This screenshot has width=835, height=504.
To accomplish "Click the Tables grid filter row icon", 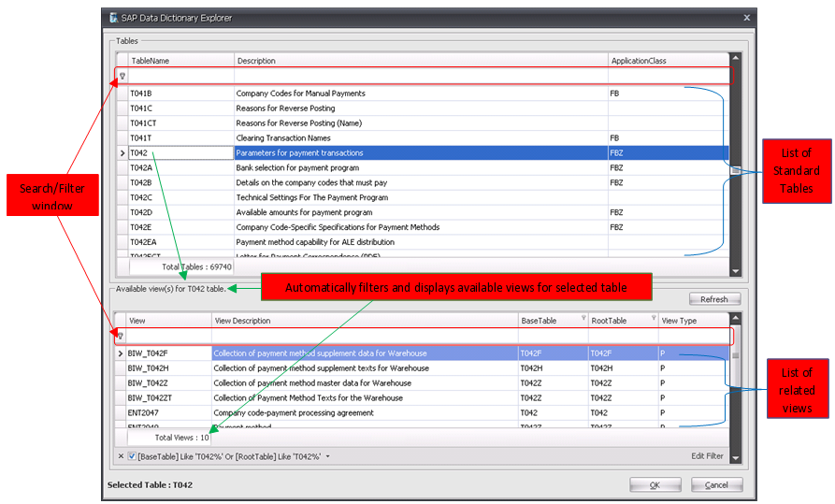I will (x=122, y=76).
